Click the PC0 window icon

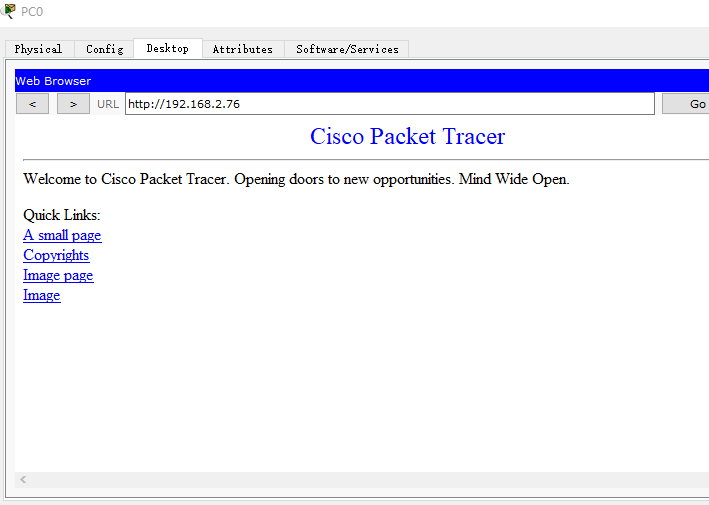click(x=9, y=11)
